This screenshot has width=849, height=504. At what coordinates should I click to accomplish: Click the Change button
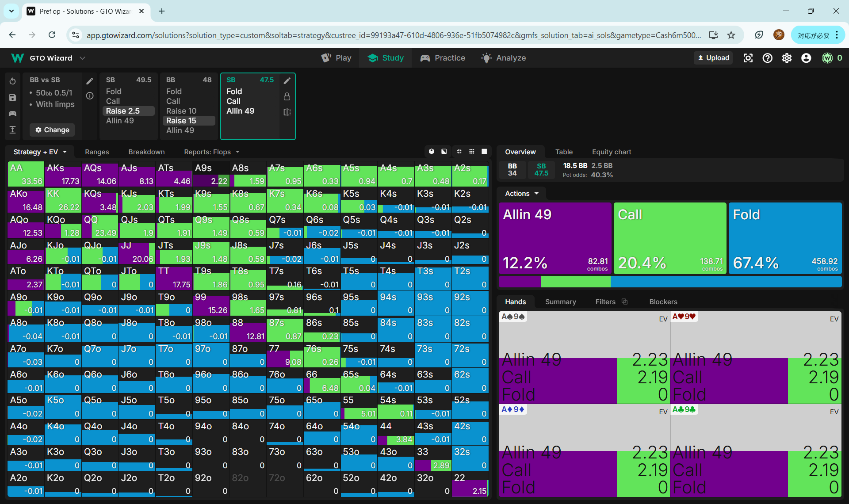coord(52,130)
